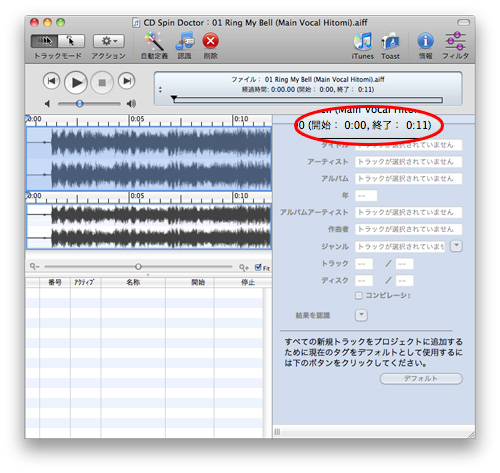Image resolution: width=500 pixels, height=473 pixels.
Task: Click the 停止 column header
Action: click(243, 282)
